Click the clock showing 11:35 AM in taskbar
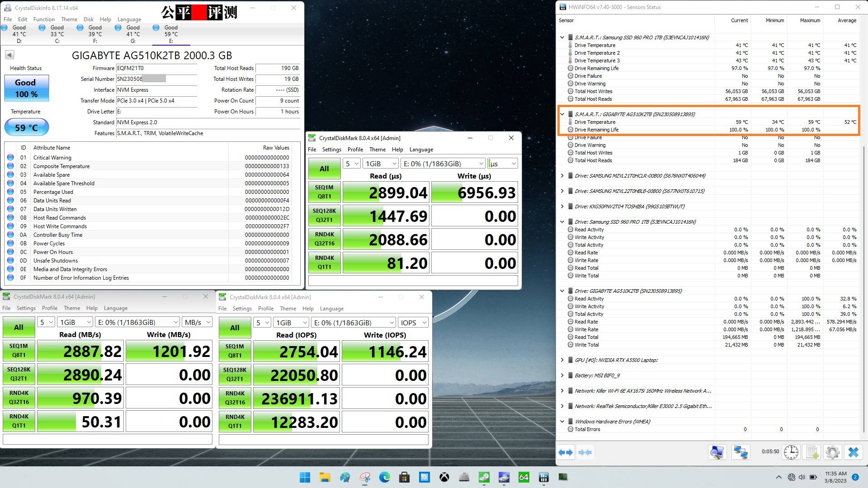This screenshot has height=488, width=868. click(x=836, y=477)
